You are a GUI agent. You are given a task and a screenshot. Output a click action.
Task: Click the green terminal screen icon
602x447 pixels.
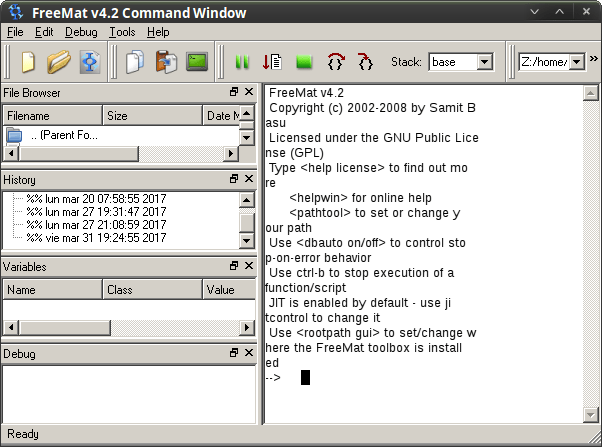coord(197,62)
